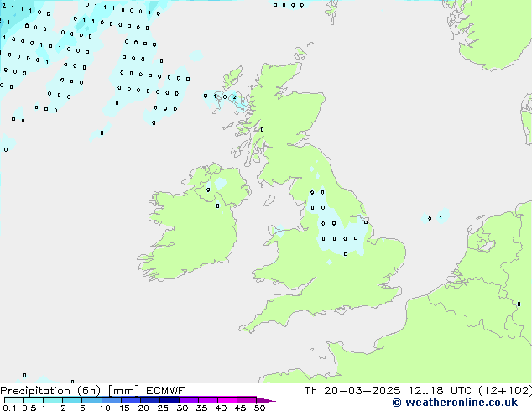The height and width of the screenshot is (411, 532).
Task: Pick the 10–15 mm legend color box
Action: (112, 400)
